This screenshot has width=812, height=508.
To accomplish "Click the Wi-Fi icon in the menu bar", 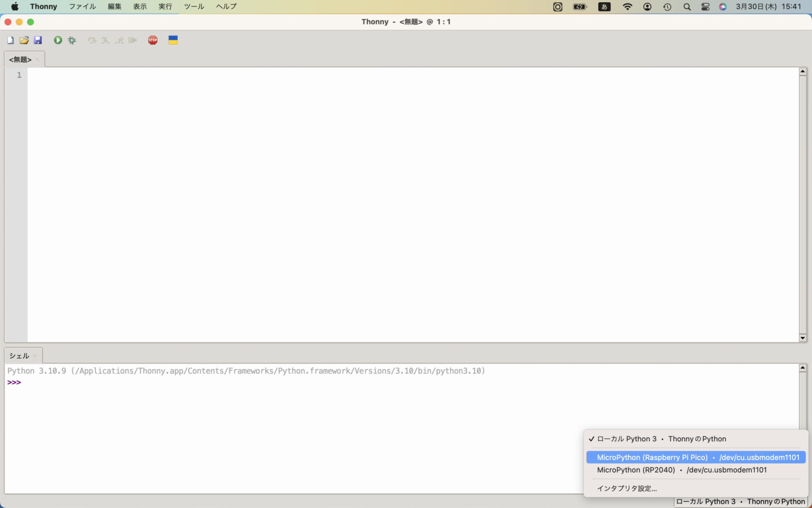I will 628,7.
